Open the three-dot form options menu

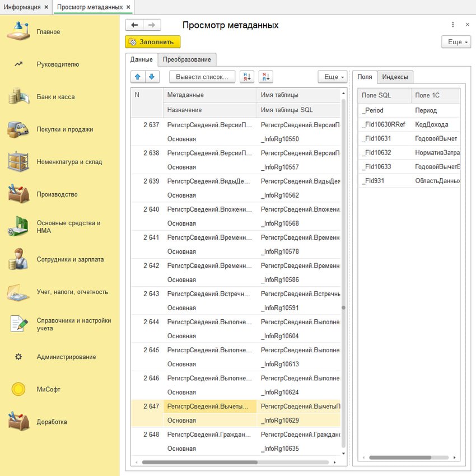coord(452,25)
